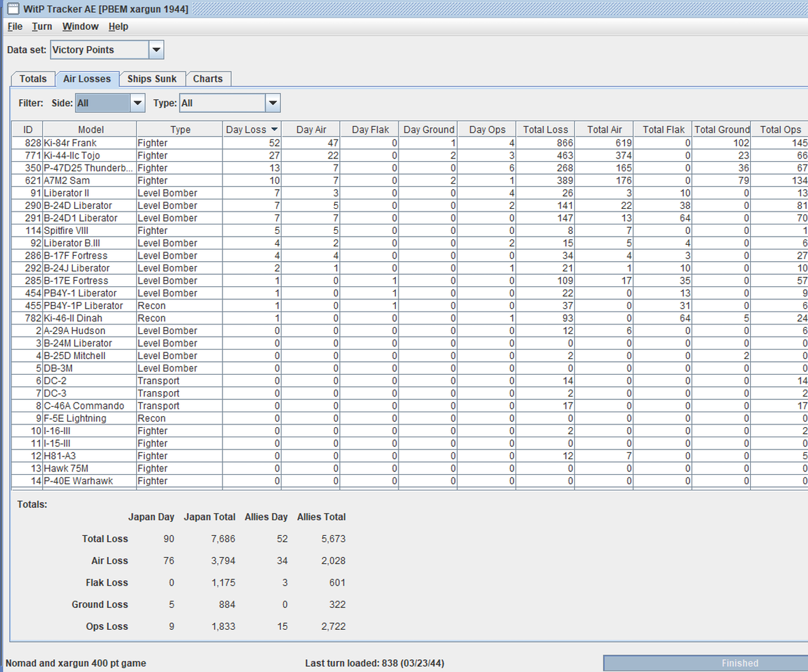Expand the Side filter dropdown
Screen dimensions: 808x672
click(x=137, y=103)
